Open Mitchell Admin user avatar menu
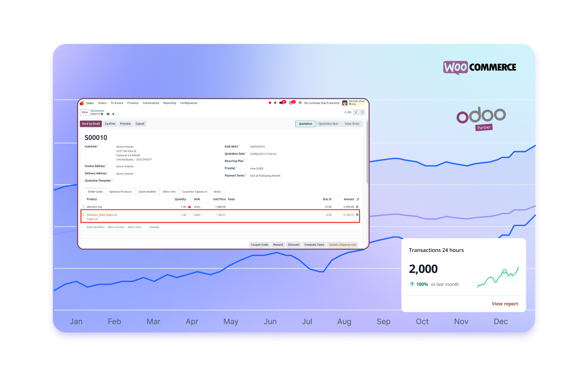Image resolution: width=588 pixels, height=376 pixels. pos(345,102)
